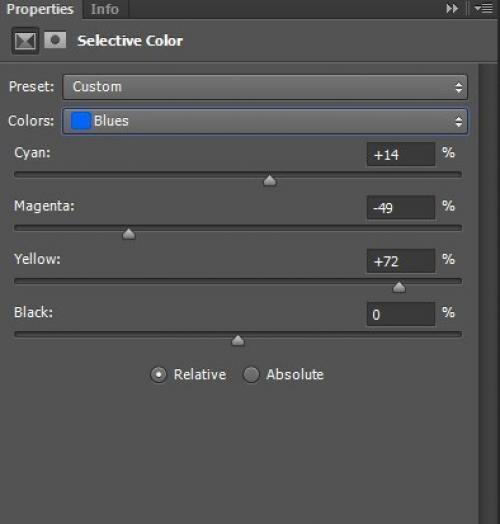500x524 pixels.
Task: Click the Cyan slider handle
Action: (270, 181)
